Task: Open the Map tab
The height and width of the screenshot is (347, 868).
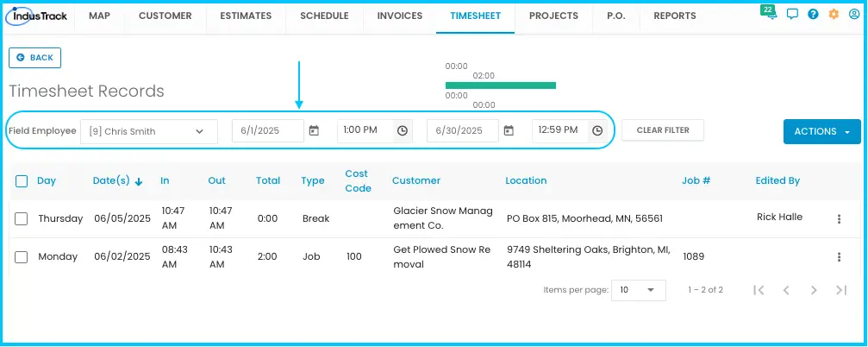Action: [x=99, y=16]
